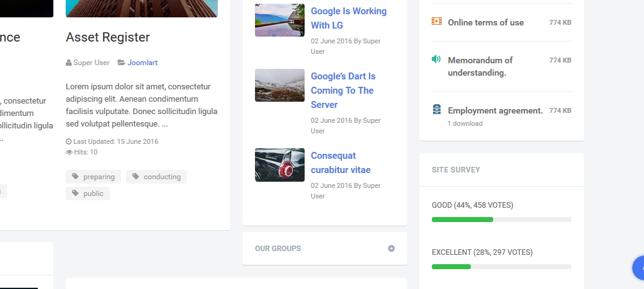Click the folder icon before Joomlart
This screenshot has width=644, height=289.
coord(121,63)
